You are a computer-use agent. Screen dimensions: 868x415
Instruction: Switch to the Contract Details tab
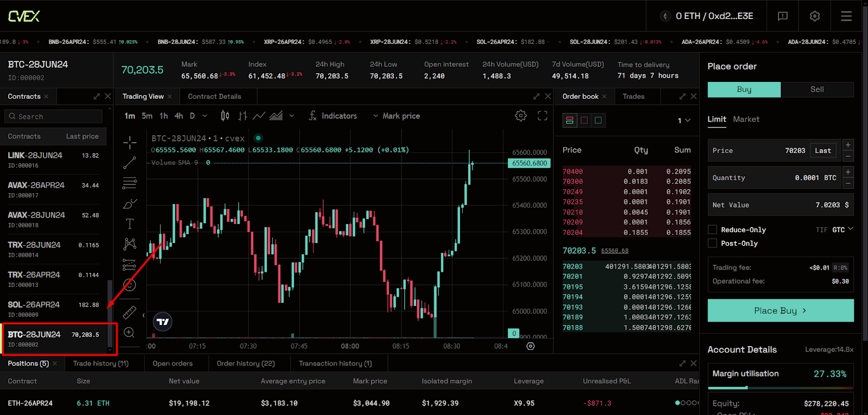[x=214, y=97]
